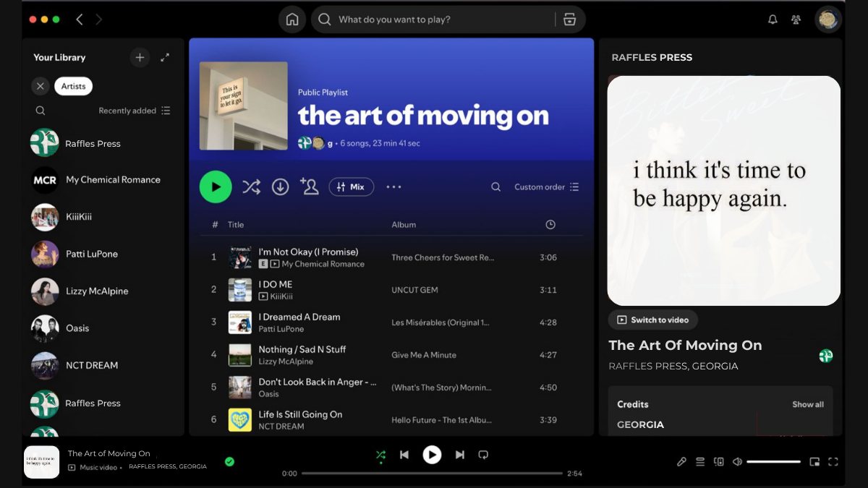This screenshot has width=868, height=488.
Task: Invite collaborators with the add-person icon
Action: click(x=310, y=187)
